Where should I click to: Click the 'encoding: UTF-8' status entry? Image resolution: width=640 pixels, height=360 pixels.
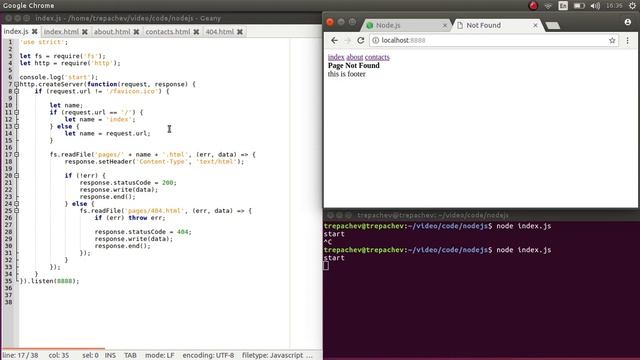coord(208,355)
